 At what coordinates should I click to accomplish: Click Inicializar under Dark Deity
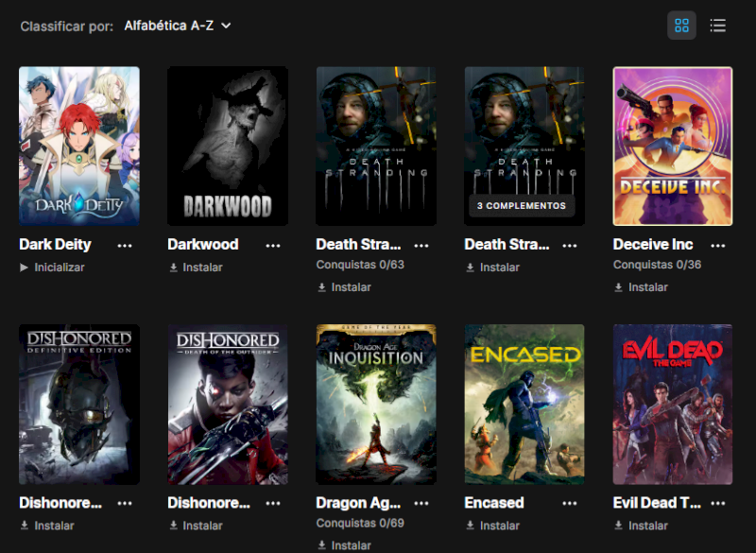pos(52,268)
